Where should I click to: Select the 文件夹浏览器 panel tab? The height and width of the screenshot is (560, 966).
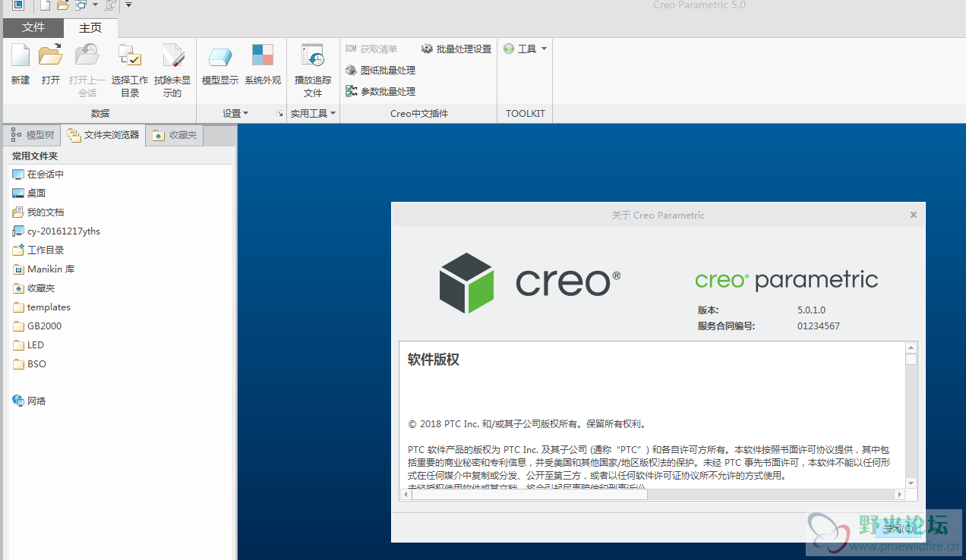103,135
